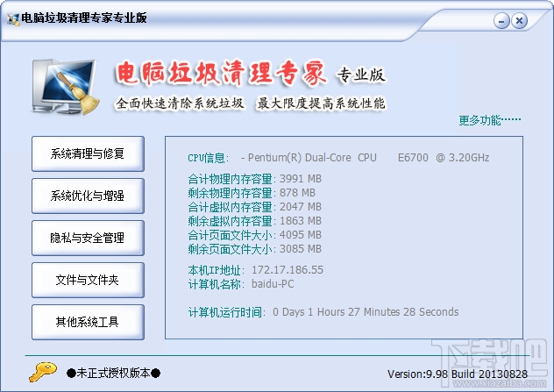
Task: Click the small title bar app icon
Action: coord(13,19)
